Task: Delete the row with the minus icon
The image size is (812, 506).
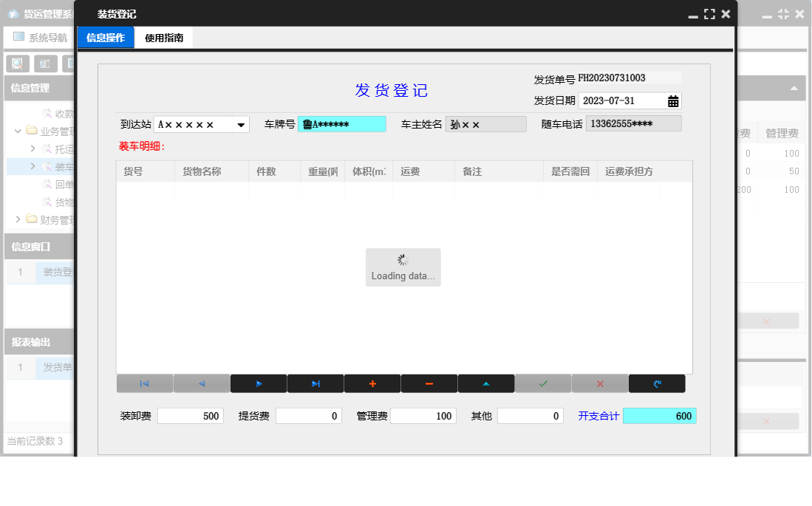Action: tap(429, 384)
